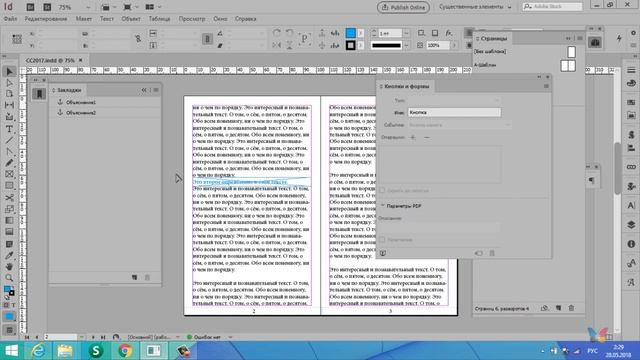Open the Buttons and Forms panel menu
640x360 pixels.
(546, 86)
